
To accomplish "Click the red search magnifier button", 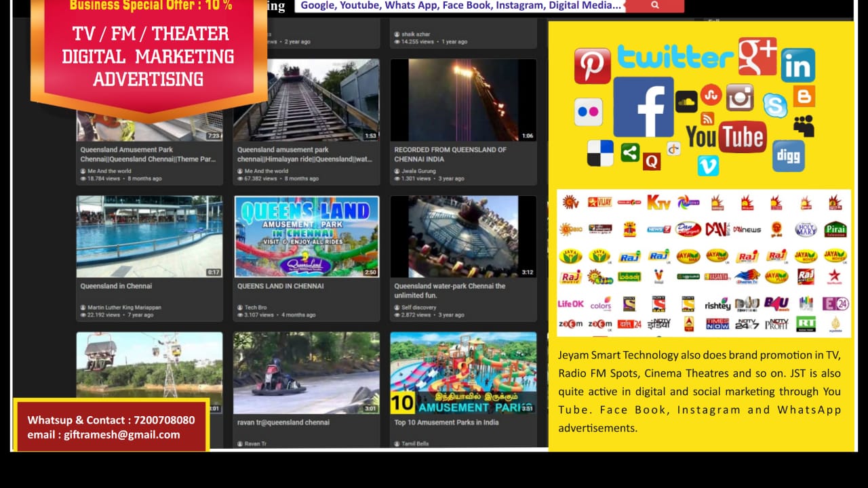I will 654,5.
